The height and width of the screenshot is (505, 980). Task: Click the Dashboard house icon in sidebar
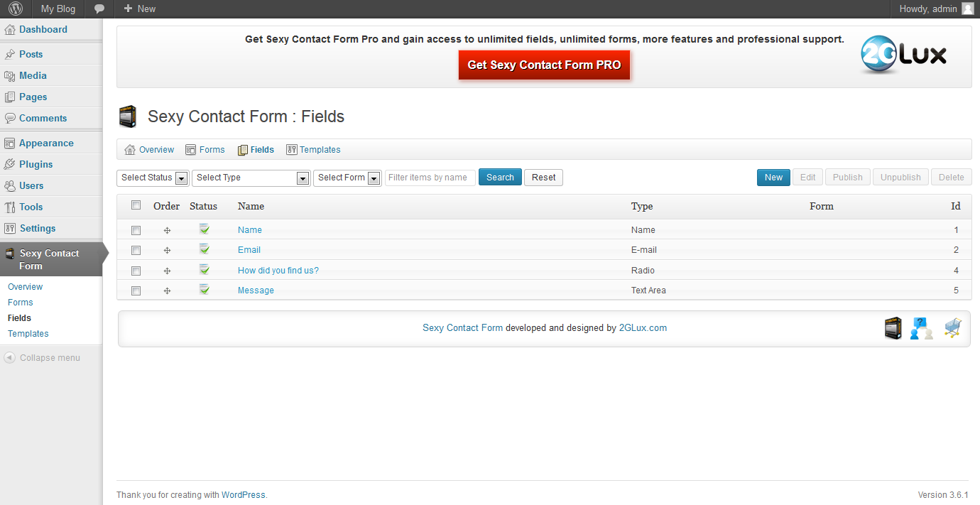(x=10, y=30)
